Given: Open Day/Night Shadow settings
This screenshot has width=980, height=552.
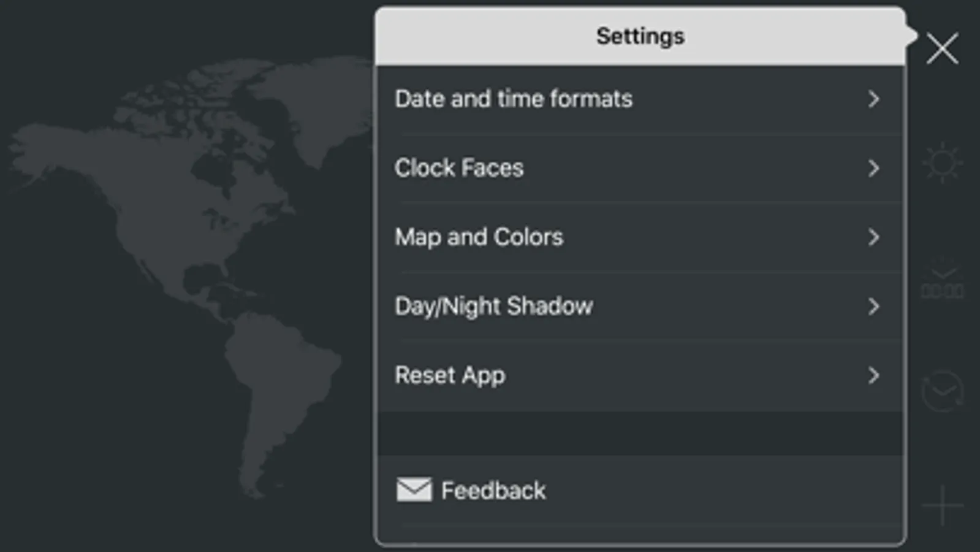Looking at the screenshot, I should (x=493, y=307).
